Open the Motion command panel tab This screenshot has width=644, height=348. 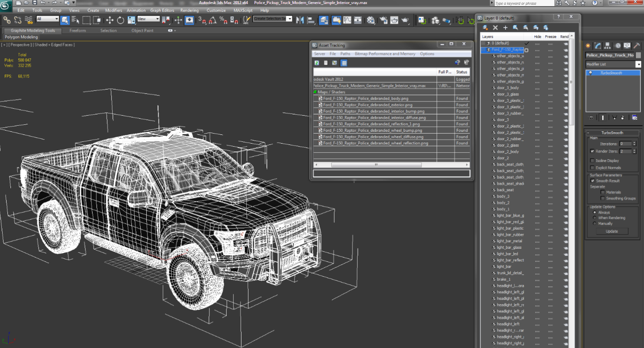(x=617, y=46)
